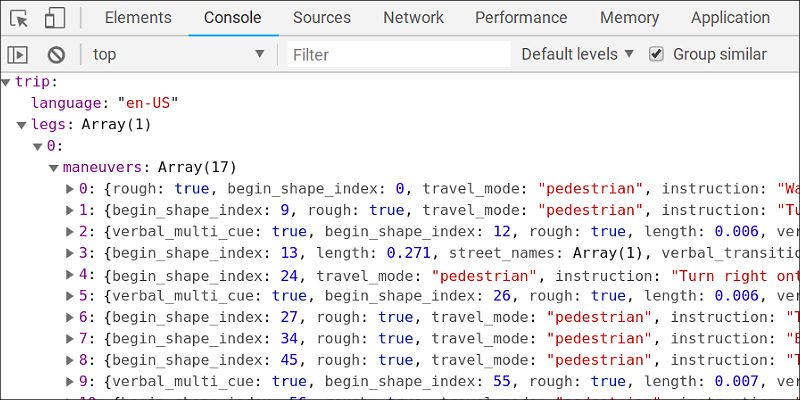Expand maneuver 6 with begin_shape_index 27

click(70, 317)
